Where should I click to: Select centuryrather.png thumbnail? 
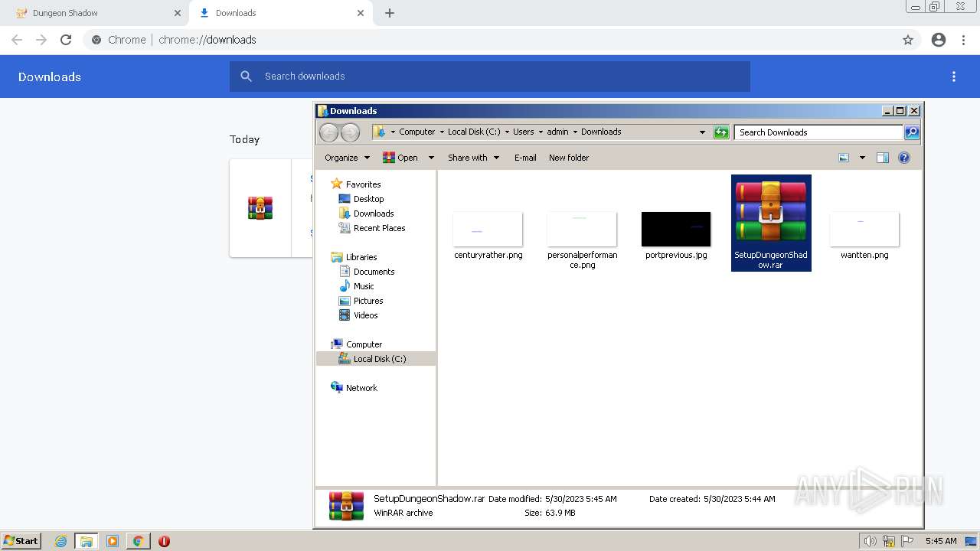(488, 229)
